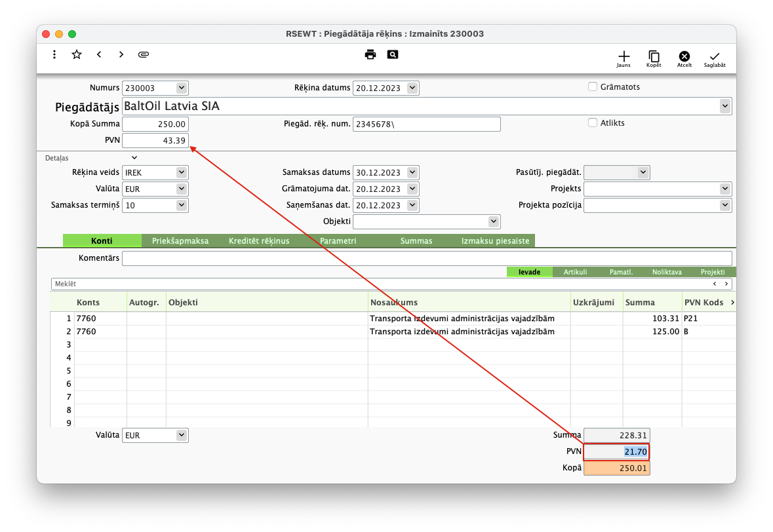Open print preview magnifier icon
This screenshot has width=773, height=532.
click(x=392, y=55)
